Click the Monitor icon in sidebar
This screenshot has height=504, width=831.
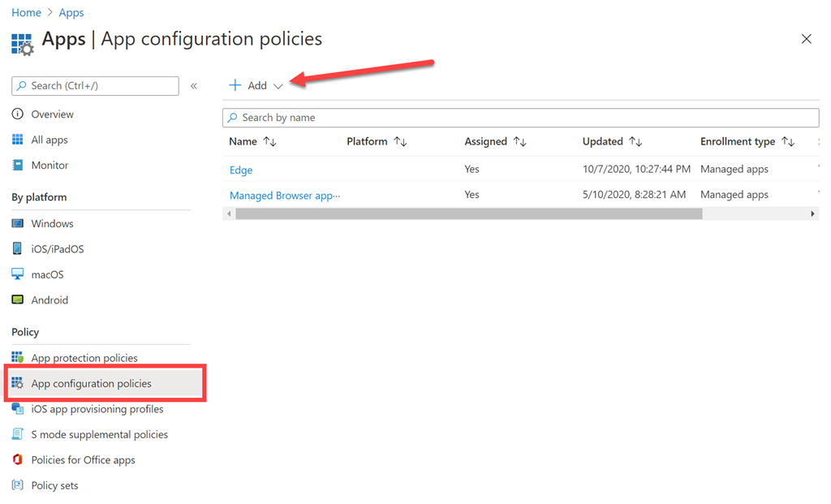18,165
